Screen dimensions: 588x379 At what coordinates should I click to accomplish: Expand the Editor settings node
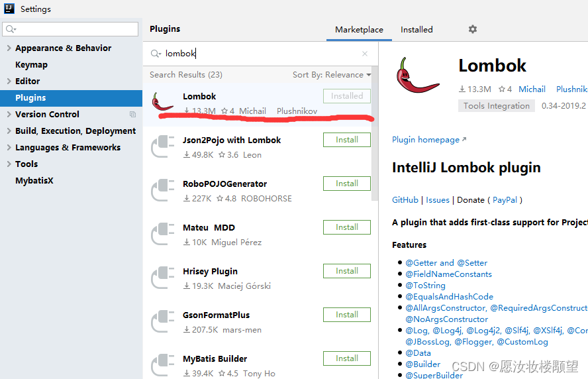[9, 81]
